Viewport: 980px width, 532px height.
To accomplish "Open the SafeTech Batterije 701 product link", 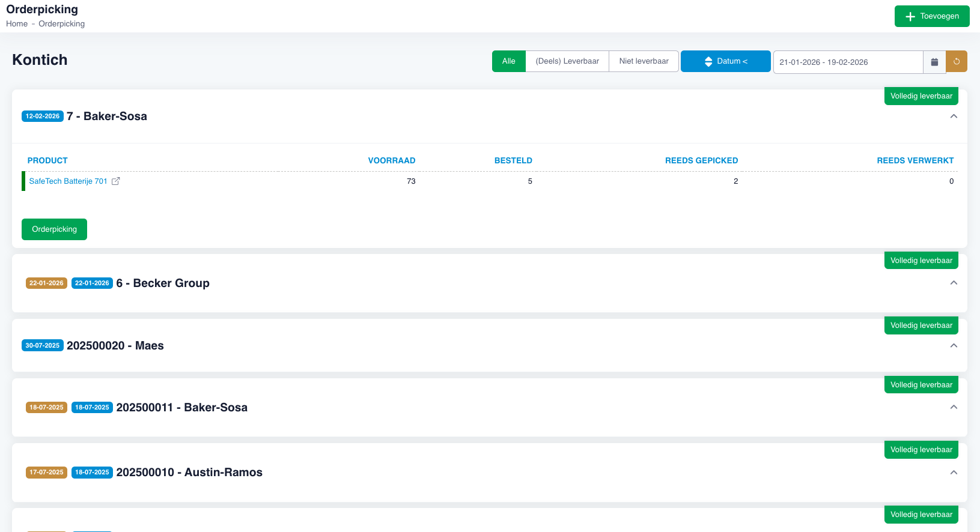I will point(68,181).
